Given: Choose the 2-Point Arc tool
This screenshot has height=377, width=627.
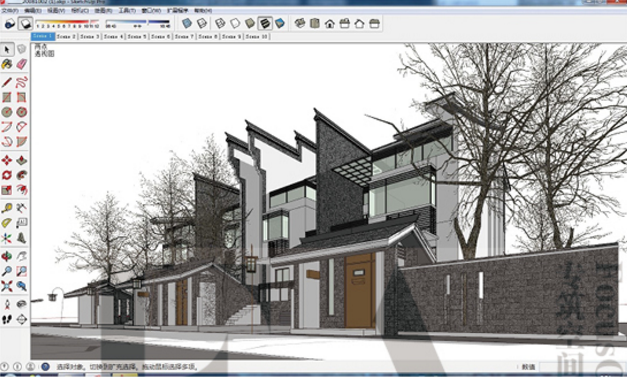Looking at the screenshot, I should tap(22, 127).
